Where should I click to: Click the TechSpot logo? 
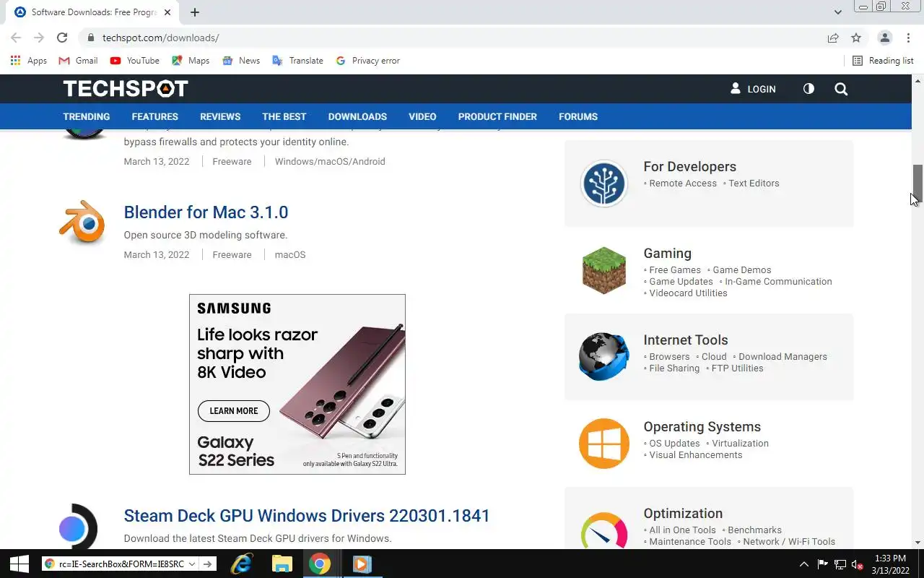[126, 88]
